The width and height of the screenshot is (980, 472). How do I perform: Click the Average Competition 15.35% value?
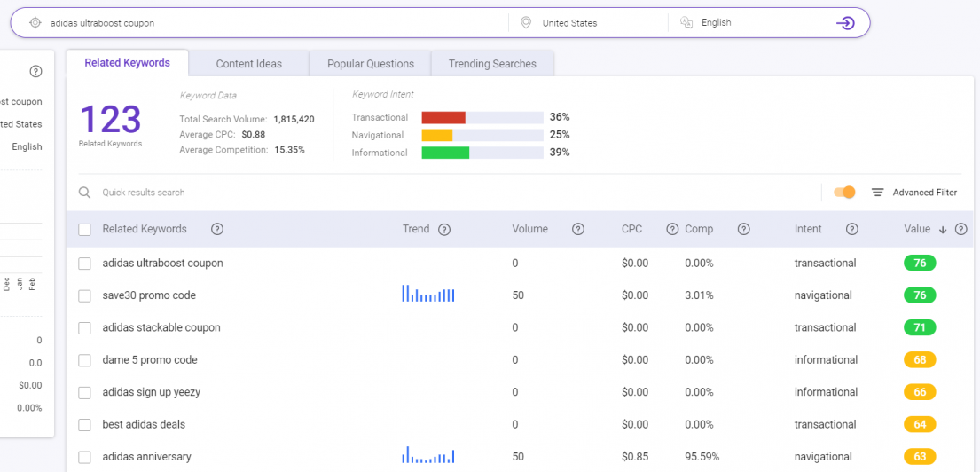[x=289, y=150]
